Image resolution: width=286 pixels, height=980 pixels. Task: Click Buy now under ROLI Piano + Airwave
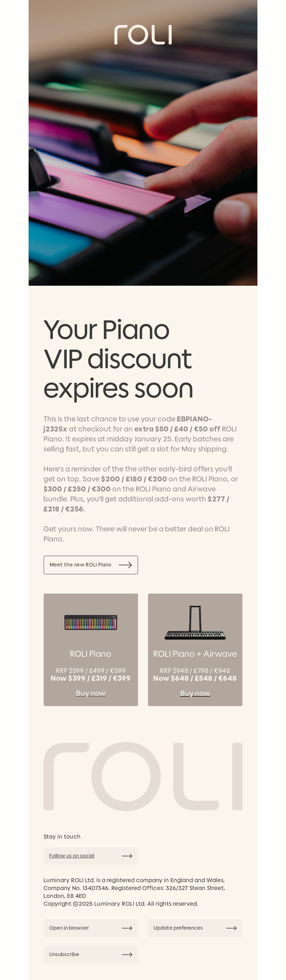(x=195, y=693)
